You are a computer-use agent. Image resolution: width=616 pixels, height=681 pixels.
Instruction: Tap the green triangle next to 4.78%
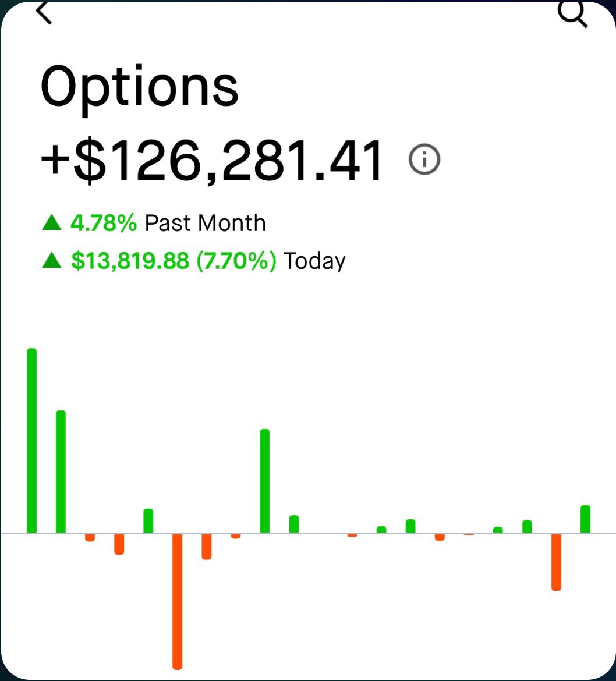point(52,222)
